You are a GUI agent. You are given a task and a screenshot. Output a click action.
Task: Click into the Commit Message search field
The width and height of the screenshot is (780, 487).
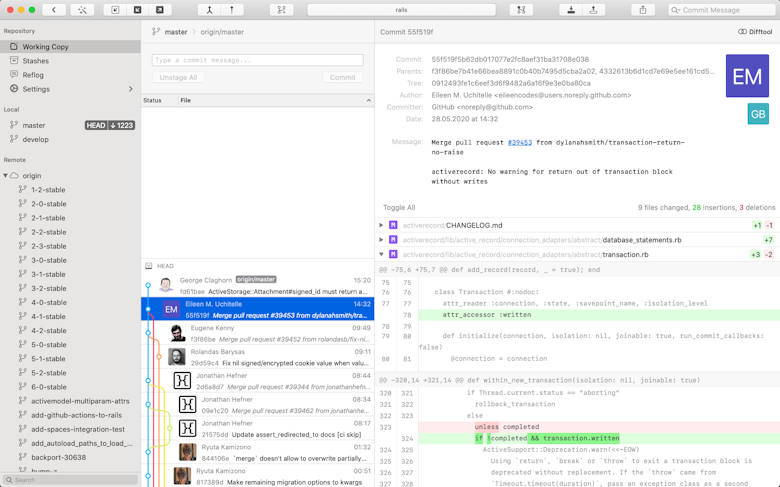tap(721, 10)
